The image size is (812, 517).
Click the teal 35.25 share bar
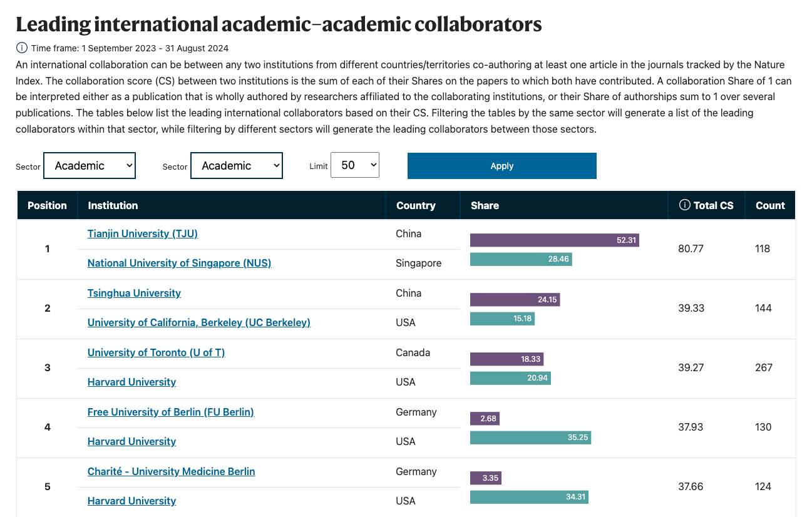530,438
